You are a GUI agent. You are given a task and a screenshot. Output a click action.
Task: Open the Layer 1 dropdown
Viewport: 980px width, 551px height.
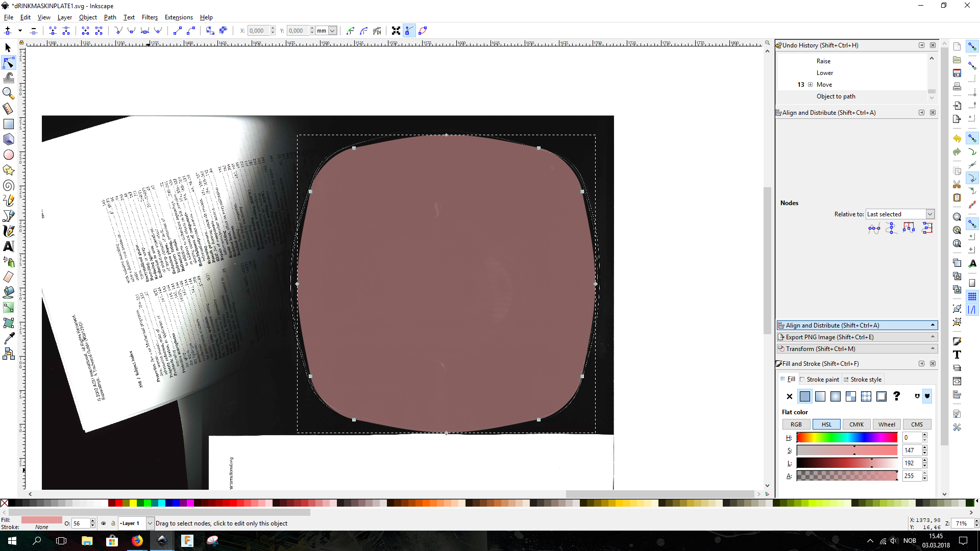136,523
